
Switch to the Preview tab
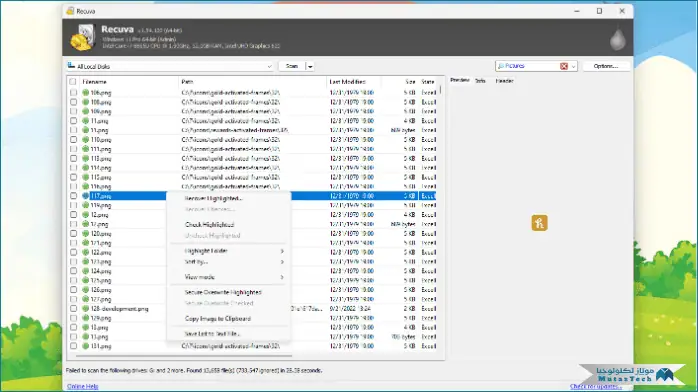coord(459,80)
